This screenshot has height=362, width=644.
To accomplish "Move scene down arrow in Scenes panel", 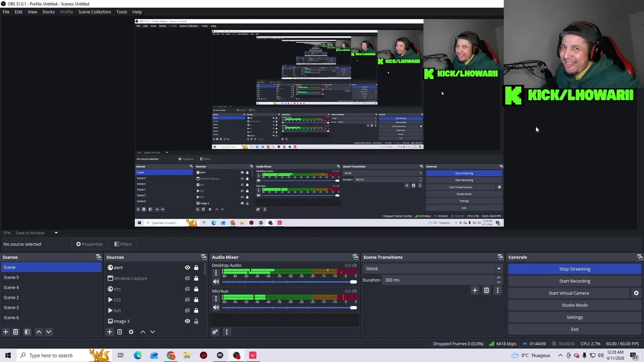I will [x=49, y=332].
